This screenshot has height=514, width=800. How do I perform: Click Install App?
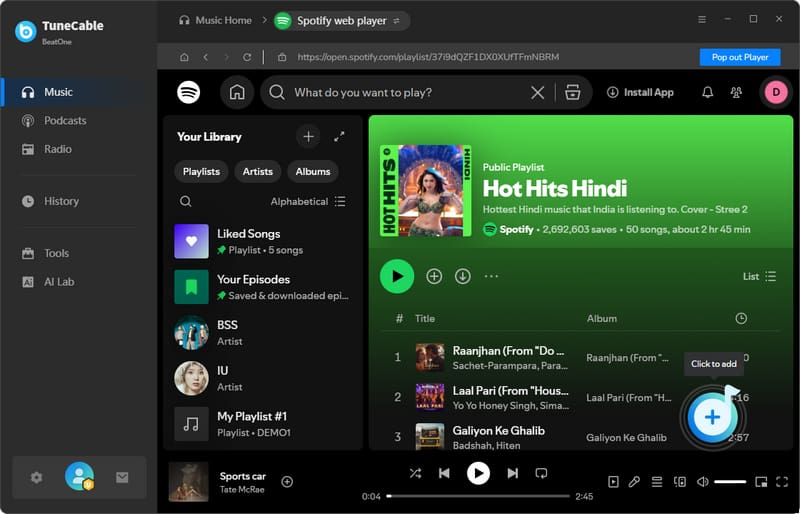pos(640,92)
